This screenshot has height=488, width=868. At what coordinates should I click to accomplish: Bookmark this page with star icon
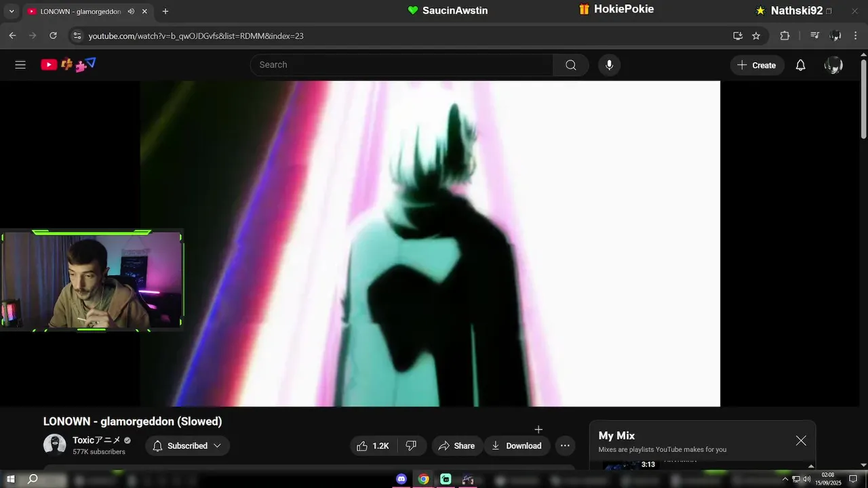point(756,36)
